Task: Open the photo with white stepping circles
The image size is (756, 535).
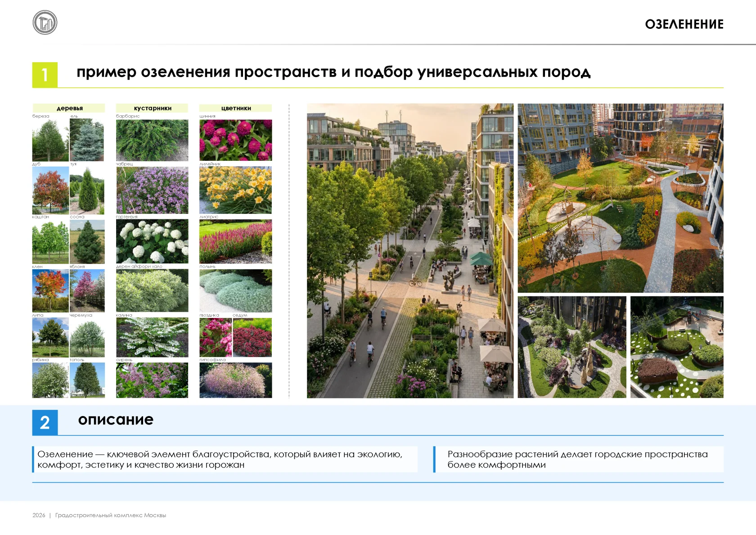Action: pos(677,347)
